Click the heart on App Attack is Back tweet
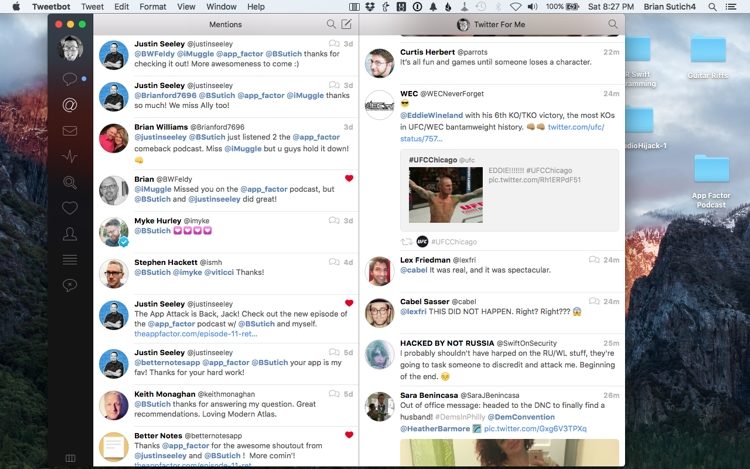 pyautogui.click(x=349, y=303)
